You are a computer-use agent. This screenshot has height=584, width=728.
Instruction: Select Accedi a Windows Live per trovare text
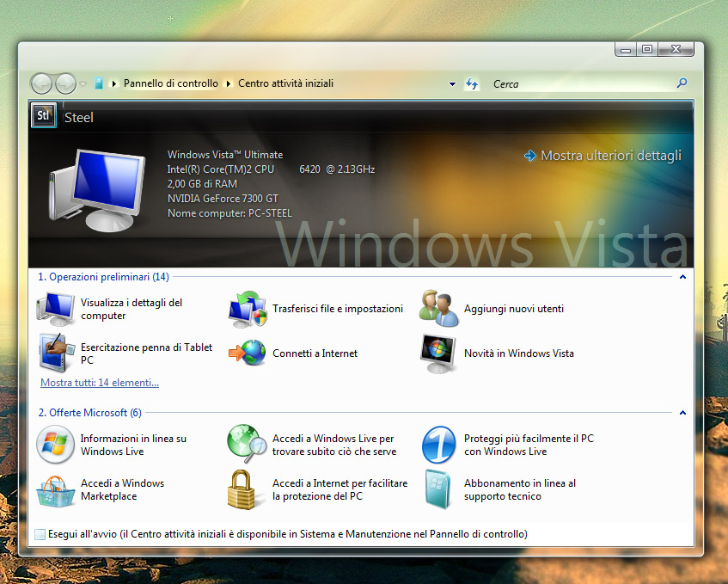click(x=334, y=445)
